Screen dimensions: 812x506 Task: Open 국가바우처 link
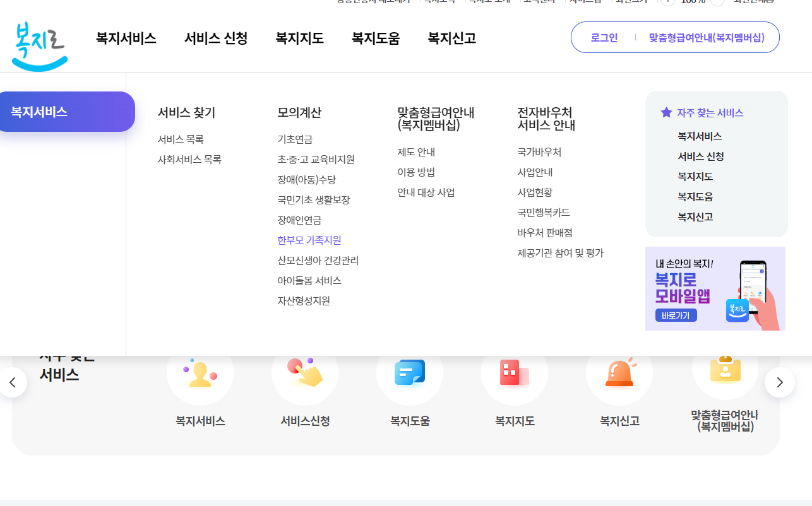coord(539,151)
